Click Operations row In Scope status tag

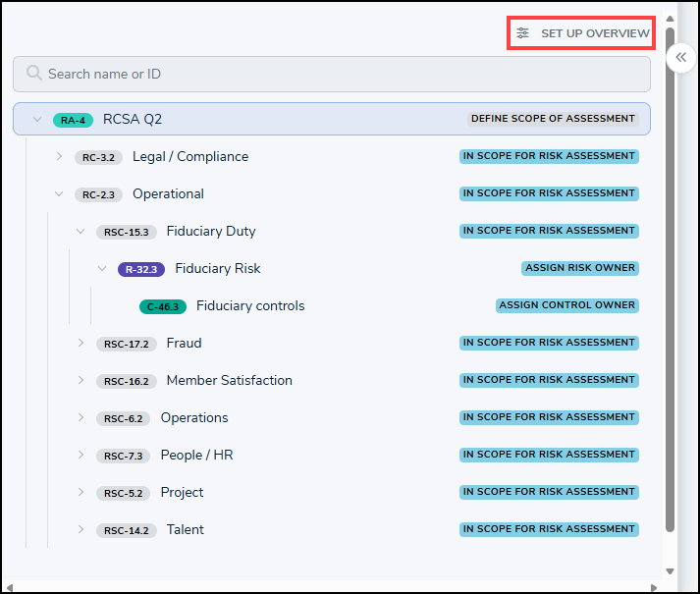pyautogui.click(x=549, y=417)
